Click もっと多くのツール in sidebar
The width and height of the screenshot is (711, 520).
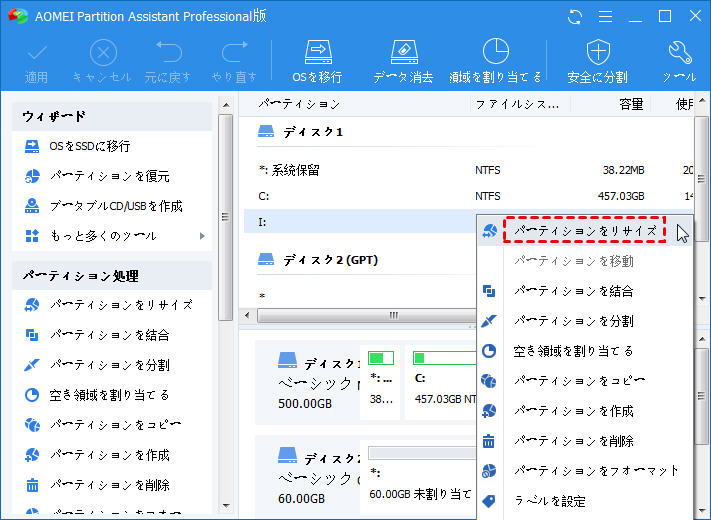pos(103,236)
